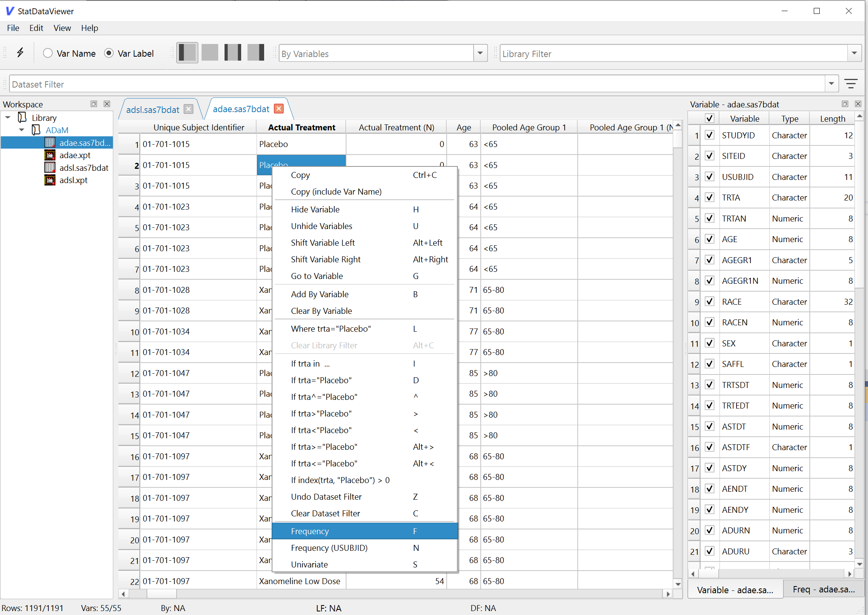Select the third column layout icon
Viewport: 868px width, 615px height.
click(x=232, y=53)
